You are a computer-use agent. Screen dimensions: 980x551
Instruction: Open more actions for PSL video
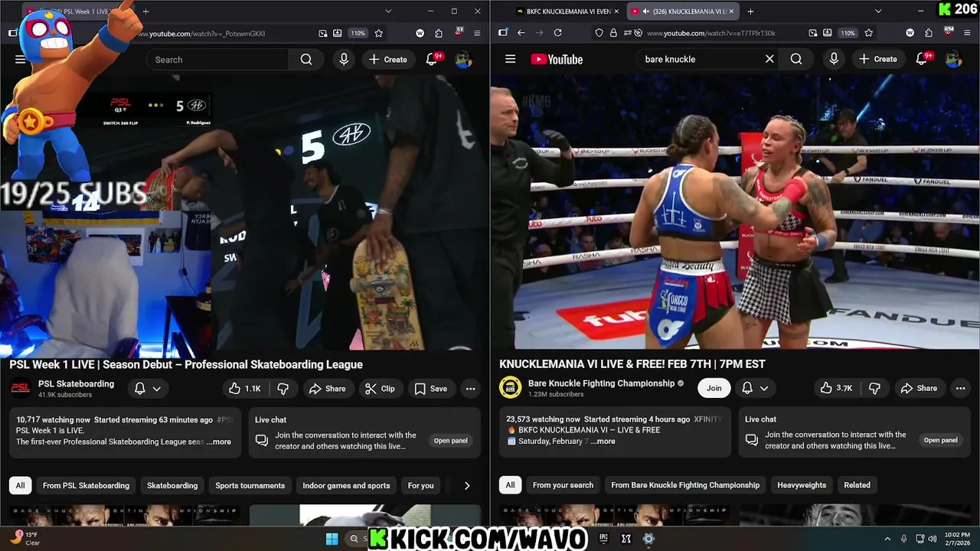point(470,389)
